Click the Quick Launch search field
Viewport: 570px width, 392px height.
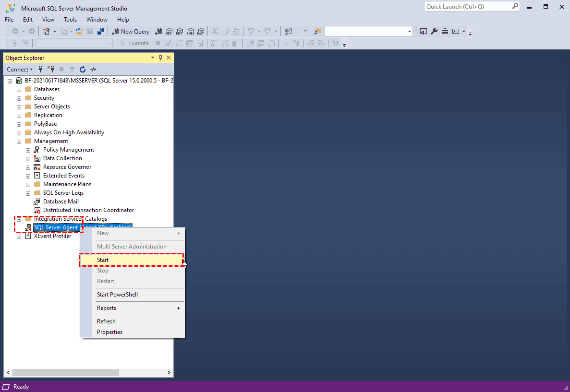click(472, 7)
